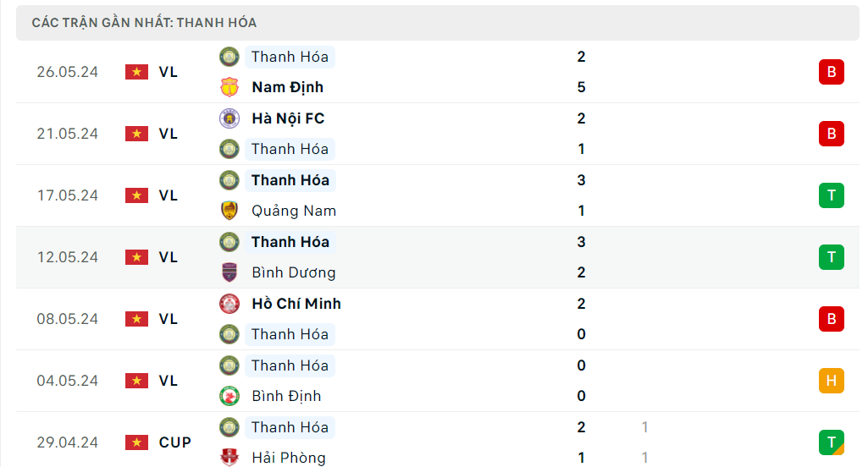Select the Bình Dương team name

pos(293,272)
